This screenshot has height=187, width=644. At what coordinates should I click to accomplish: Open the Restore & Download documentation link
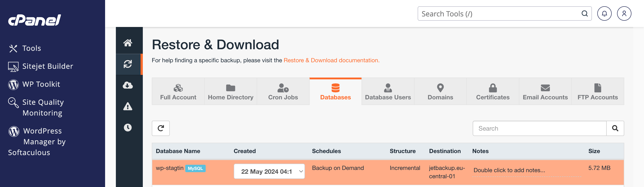331,60
